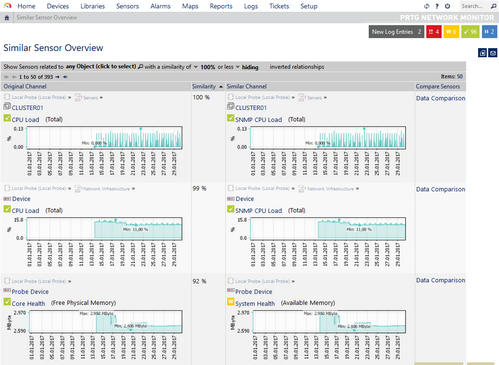Click green status icon of Device CPU Load
The image size is (499, 365).
click(7, 209)
